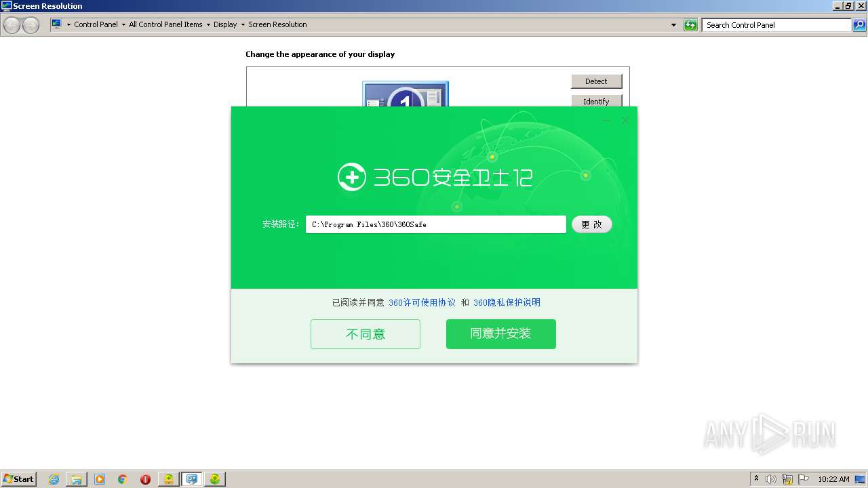
Task: Expand dropdown arrow after Control Panel breadcrumb
Action: tap(123, 24)
